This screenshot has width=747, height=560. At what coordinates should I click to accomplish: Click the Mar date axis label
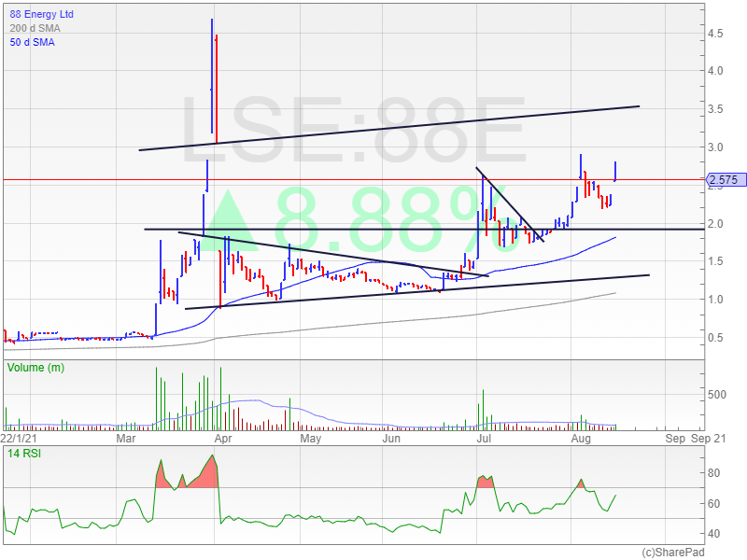pos(126,438)
